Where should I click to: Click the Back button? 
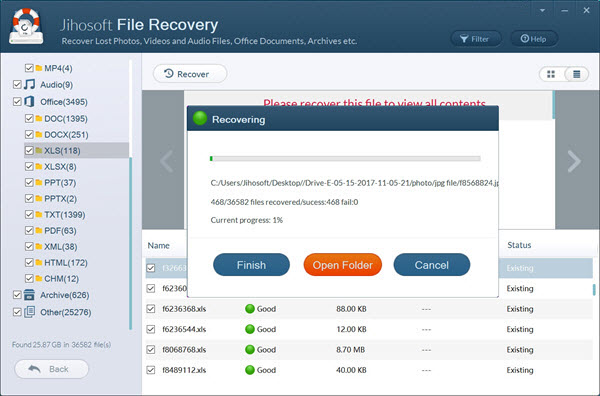pyautogui.click(x=51, y=369)
